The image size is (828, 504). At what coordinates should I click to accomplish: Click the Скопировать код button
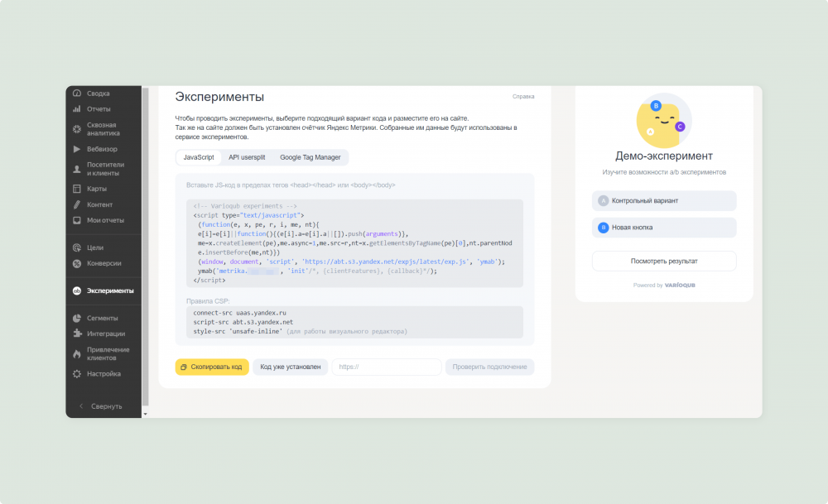212,367
